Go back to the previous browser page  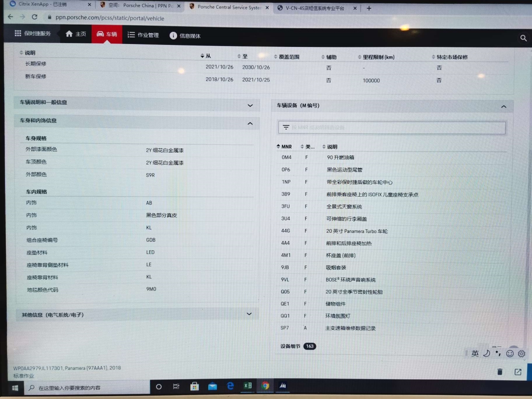[11, 17]
